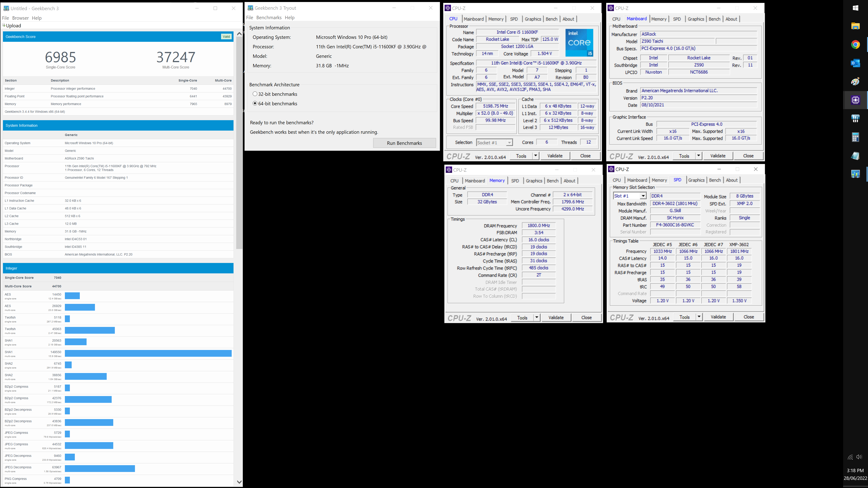The width and height of the screenshot is (868, 488).
Task: Click the JPEG Decompress multi-core result bar
Action: [100, 469]
